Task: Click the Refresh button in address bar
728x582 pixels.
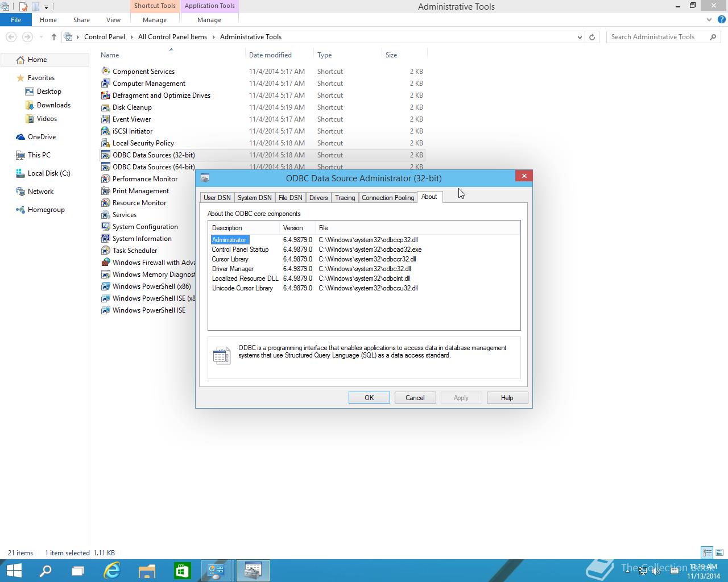Action: click(592, 37)
